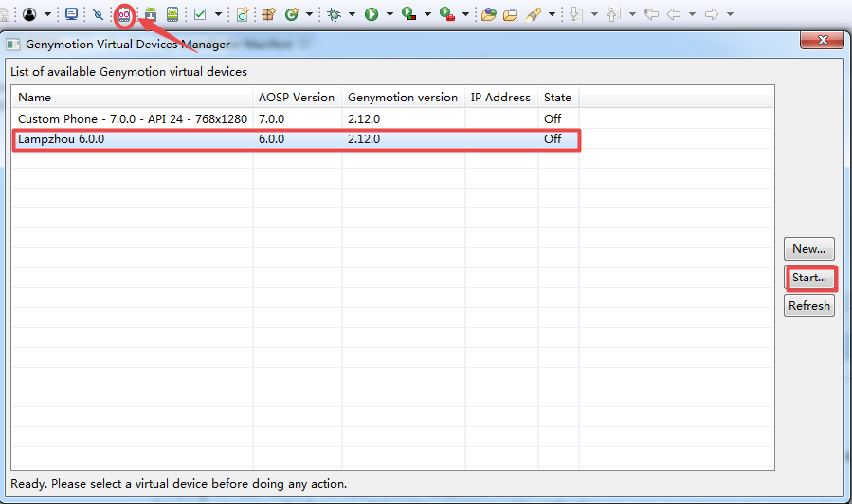This screenshot has height=504, width=852.
Task: Click the skip breakpoints toolbar icon
Action: [x=98, y=14]
